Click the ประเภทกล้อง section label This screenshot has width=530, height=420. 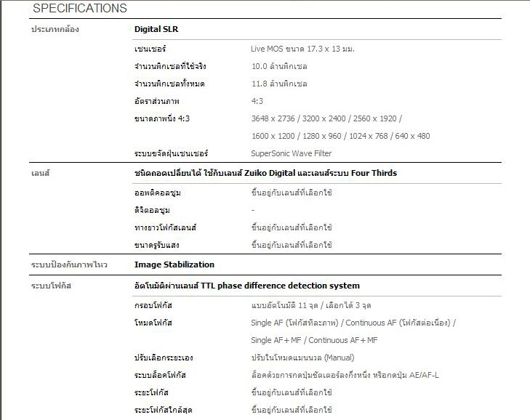(x=55, y=30)
